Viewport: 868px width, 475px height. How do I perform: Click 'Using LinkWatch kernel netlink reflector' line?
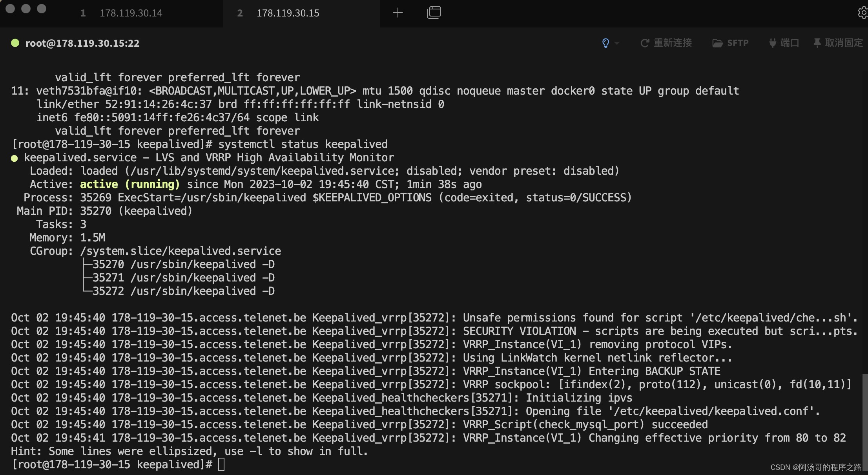(372, 358)
